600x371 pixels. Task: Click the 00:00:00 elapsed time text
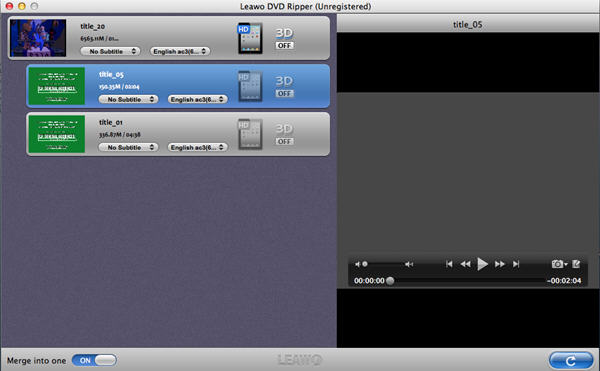[x=369, y=281]
